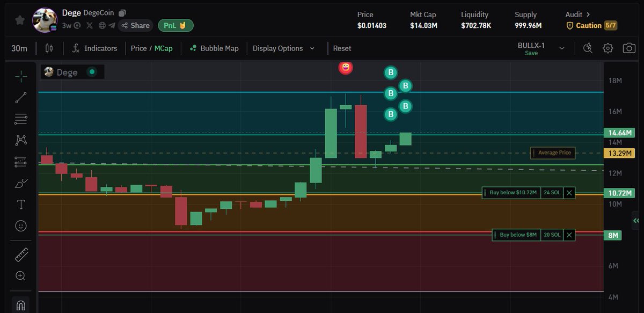This screenshot has height=313, width=644.
Task: Select the zoom in tool
Action: (x=21, y=276)
